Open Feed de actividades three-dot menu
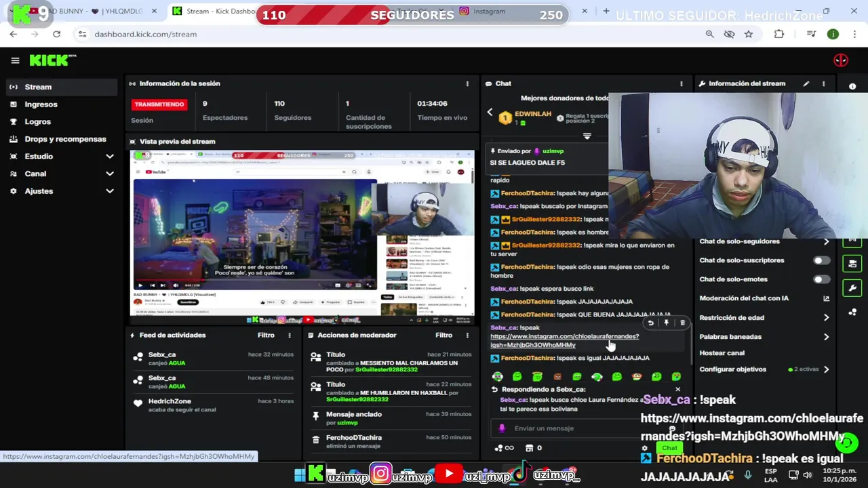This screenshot has height=488, width=868. coord(290,335)
